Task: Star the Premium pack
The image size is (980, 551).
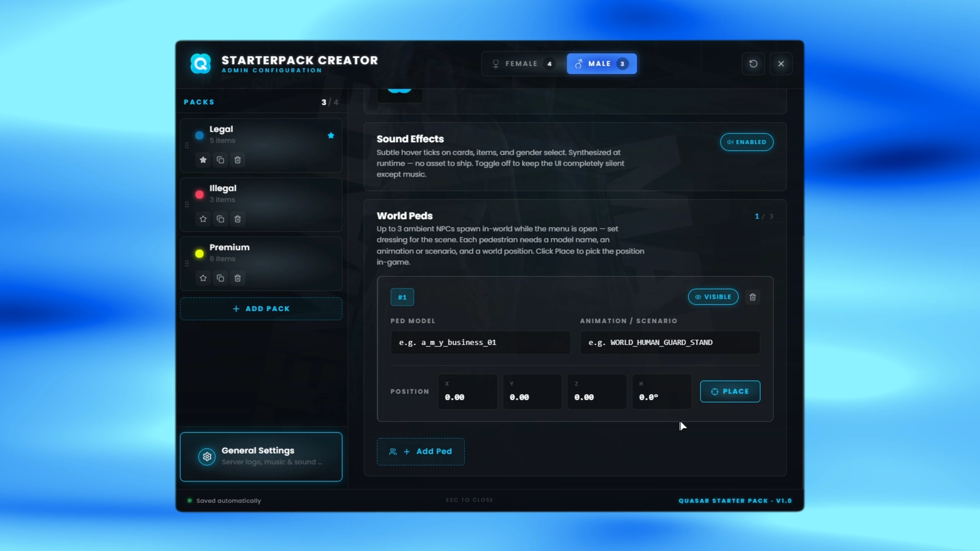Action: [x=203, y=278]
